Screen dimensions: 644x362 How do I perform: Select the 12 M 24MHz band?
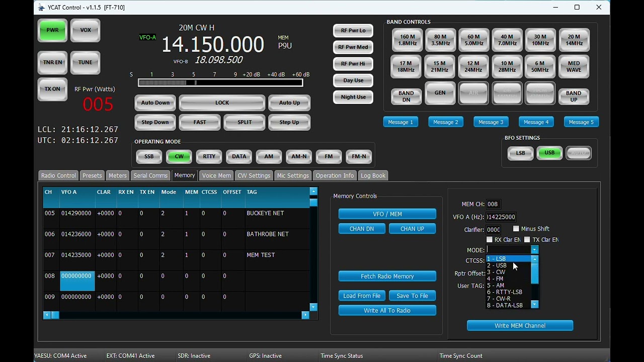pyautogui.click(x=473, y=67)
